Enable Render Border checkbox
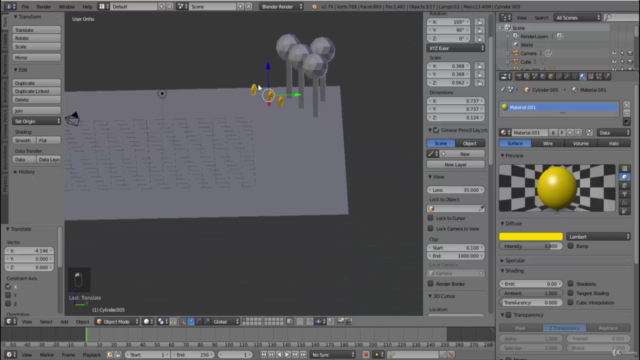This screenshot has height=360, width=640. point(430,284)
